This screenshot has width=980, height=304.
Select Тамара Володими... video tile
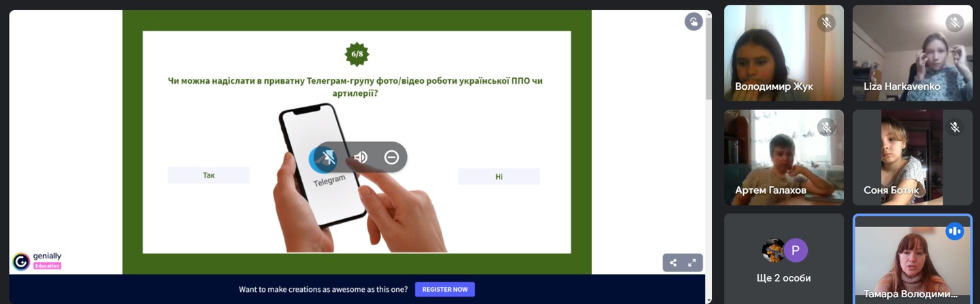[913, 259]
